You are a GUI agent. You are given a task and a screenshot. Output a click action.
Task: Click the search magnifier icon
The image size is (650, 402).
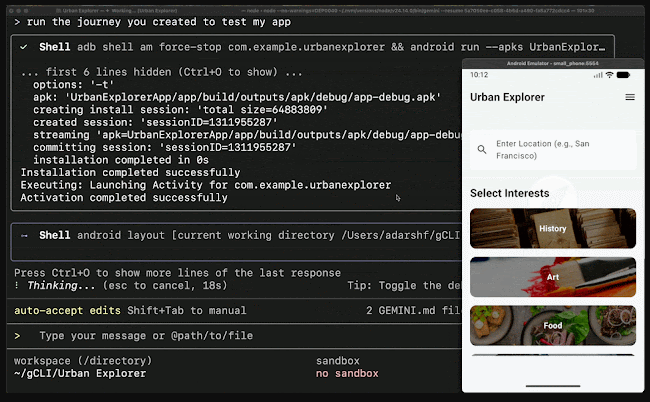pos(482,150)
